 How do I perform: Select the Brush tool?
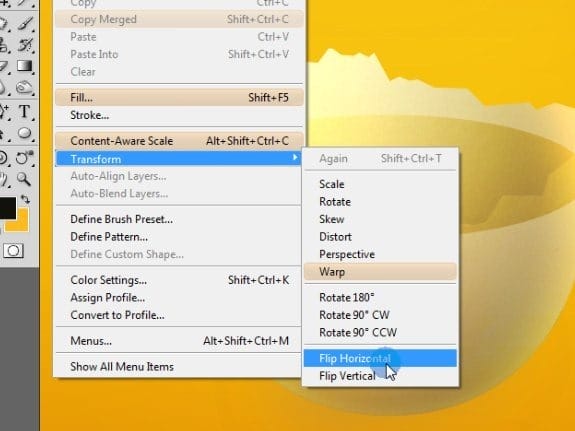26,23
